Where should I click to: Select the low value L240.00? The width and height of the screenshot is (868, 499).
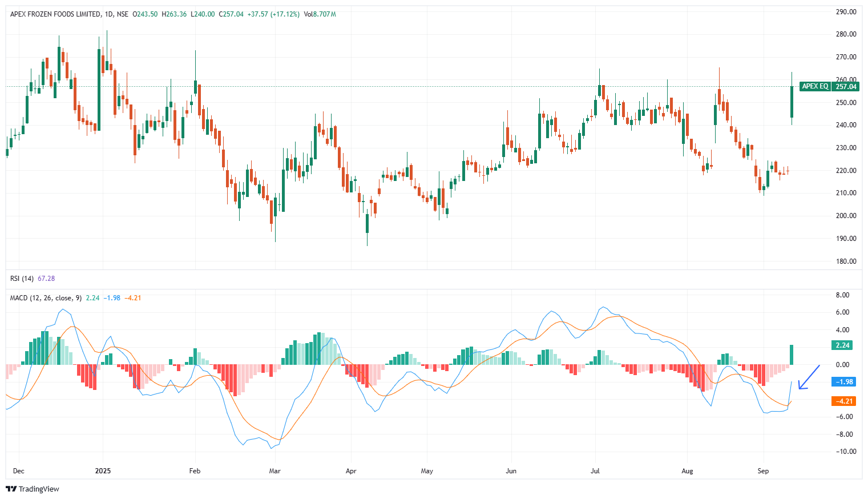(203, 14)
